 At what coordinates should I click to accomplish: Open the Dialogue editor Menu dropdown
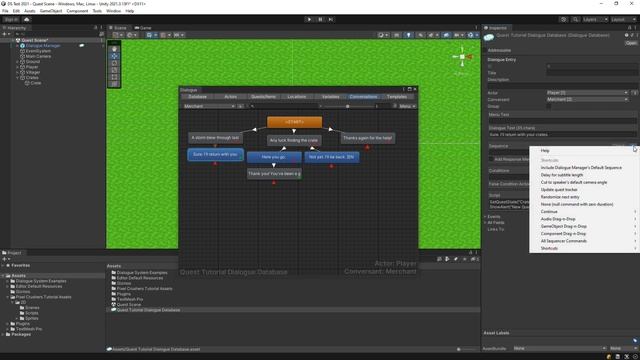(407, 106)
